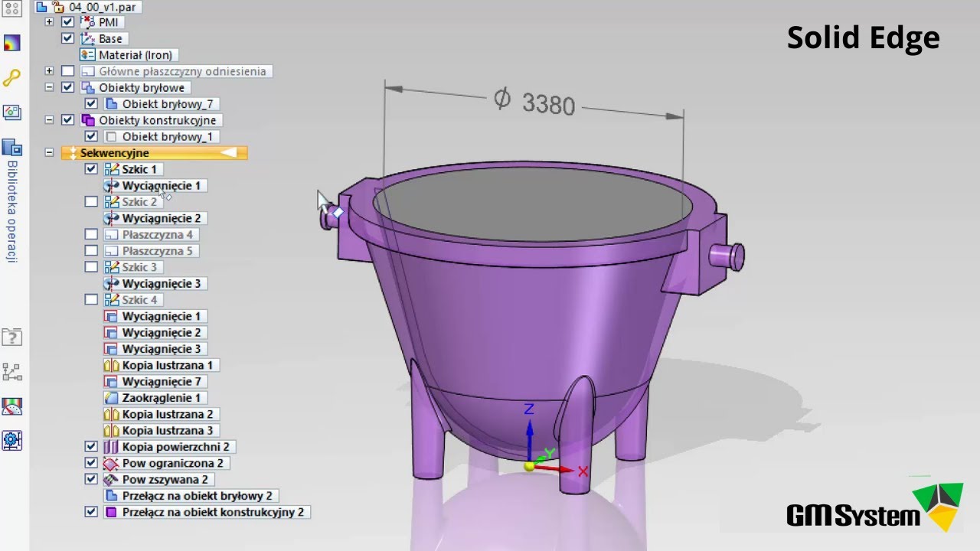This screenshot has width=980, height=551.
Task: Hide Obiekt bryłowy_7 via its checkbox
Action: [91, 104]
